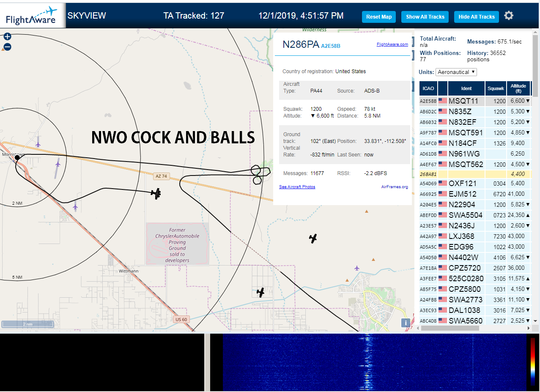Click the A2E58B hex code beside N286PA

click(331, 46)
